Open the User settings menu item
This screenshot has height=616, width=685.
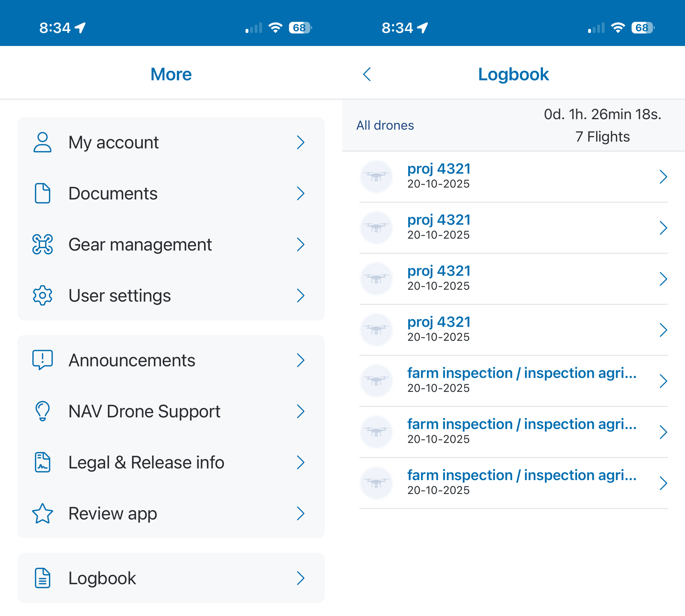[x=119, y=296]
